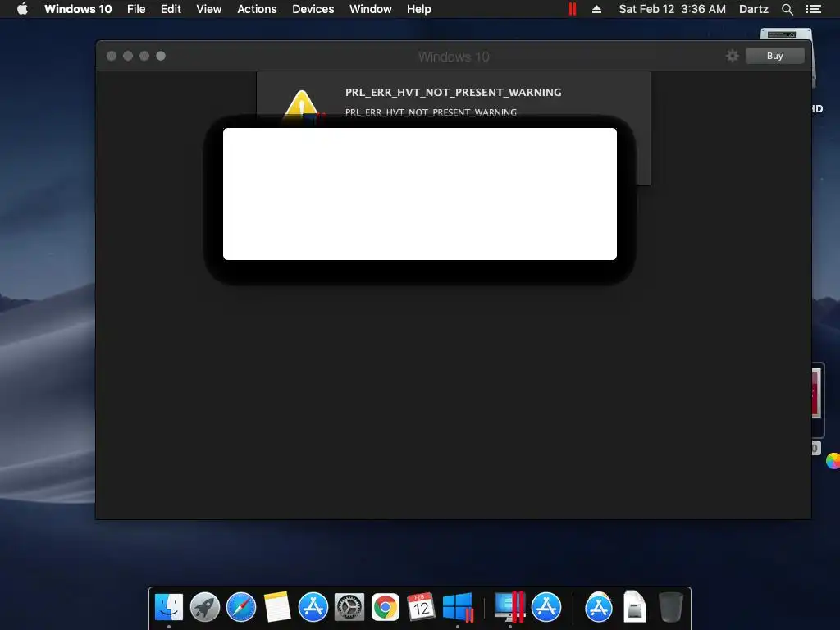Open Notes from the dock
The height and width of the screenshot is (630, 840).
click(277, 607)
